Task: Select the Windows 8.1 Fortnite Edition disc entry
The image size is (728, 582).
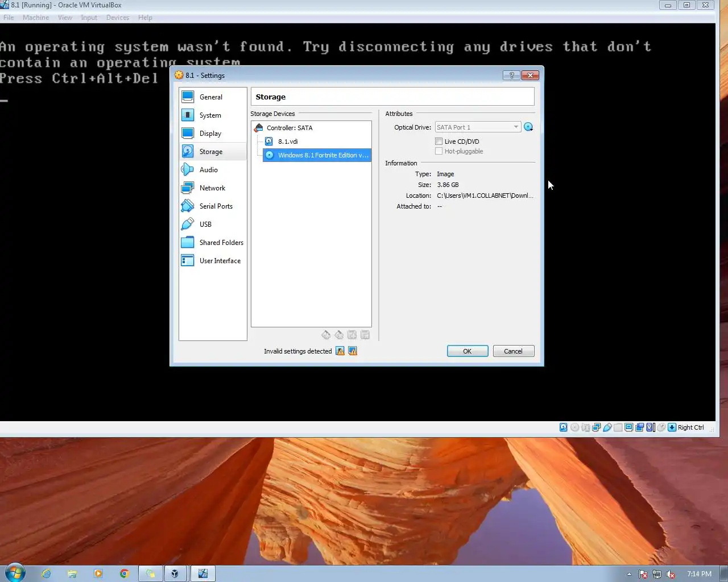Action: tap(317, 155)
